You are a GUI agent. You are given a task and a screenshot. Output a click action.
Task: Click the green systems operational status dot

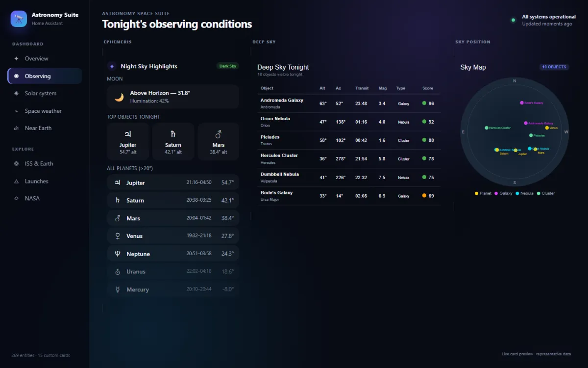[x=513, y=20]
